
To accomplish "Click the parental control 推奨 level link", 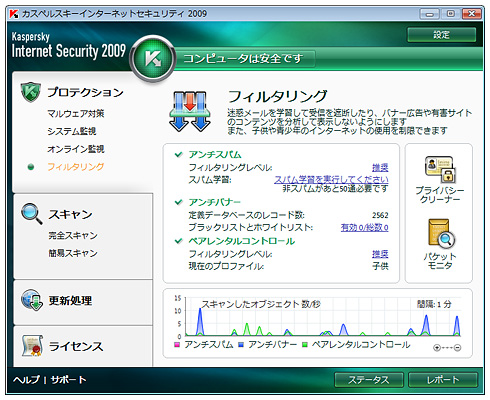I will click(x=380, y=254).
